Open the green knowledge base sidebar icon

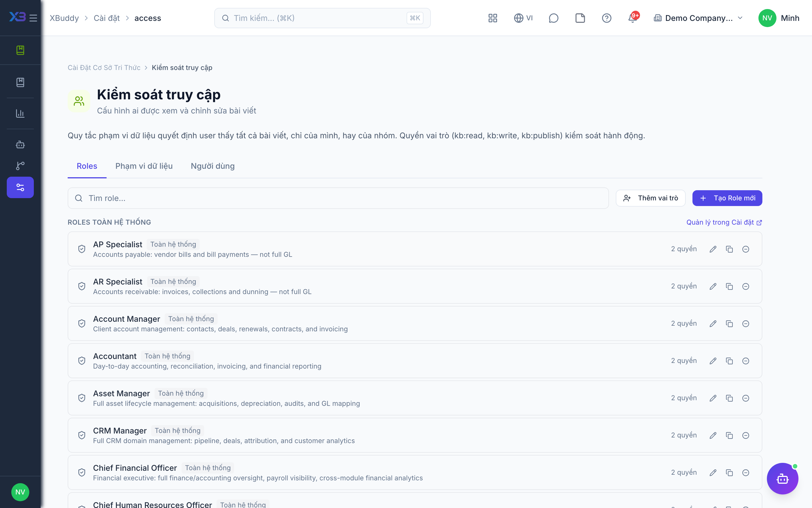tap(20, 50)
